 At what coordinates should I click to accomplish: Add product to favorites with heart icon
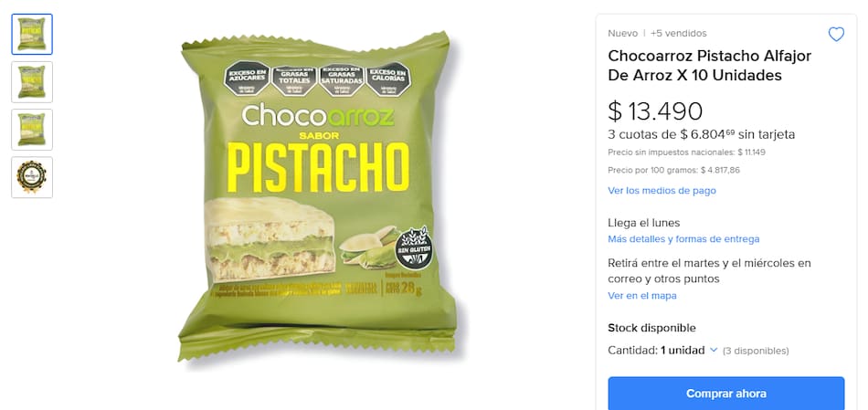(836, 35)
